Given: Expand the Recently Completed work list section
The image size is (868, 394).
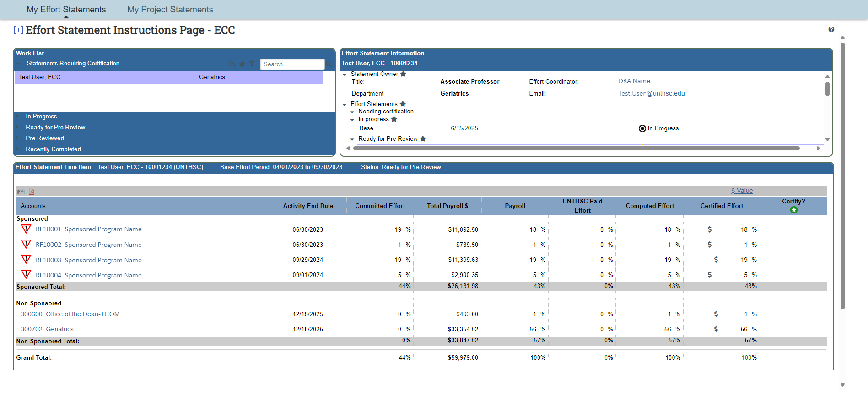Looking at the screenshot, I should pos(18,149).
